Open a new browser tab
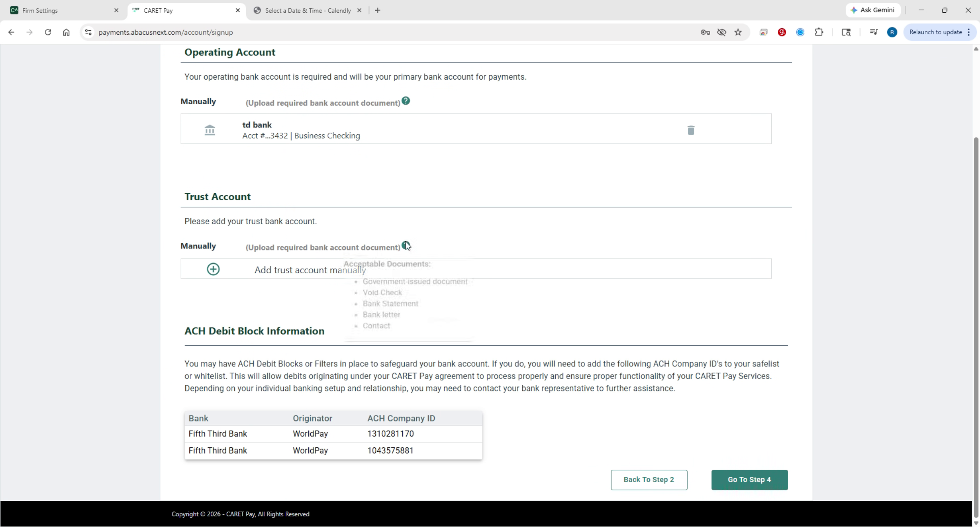The width and height of the screenshot is (980, 527). [x=378, y=10]
